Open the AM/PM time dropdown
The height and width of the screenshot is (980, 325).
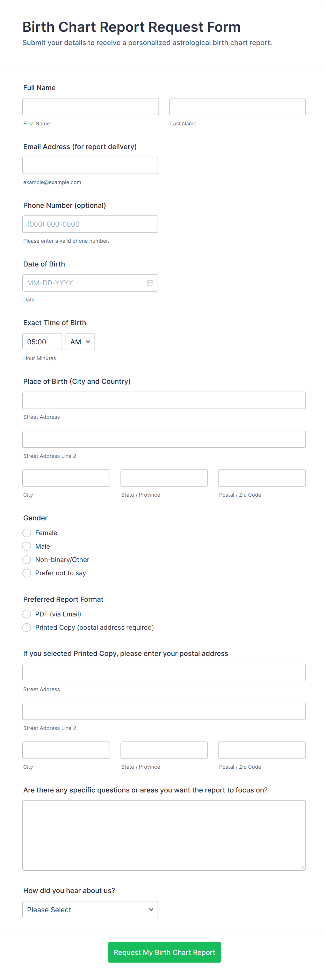[x=80, y=342]
